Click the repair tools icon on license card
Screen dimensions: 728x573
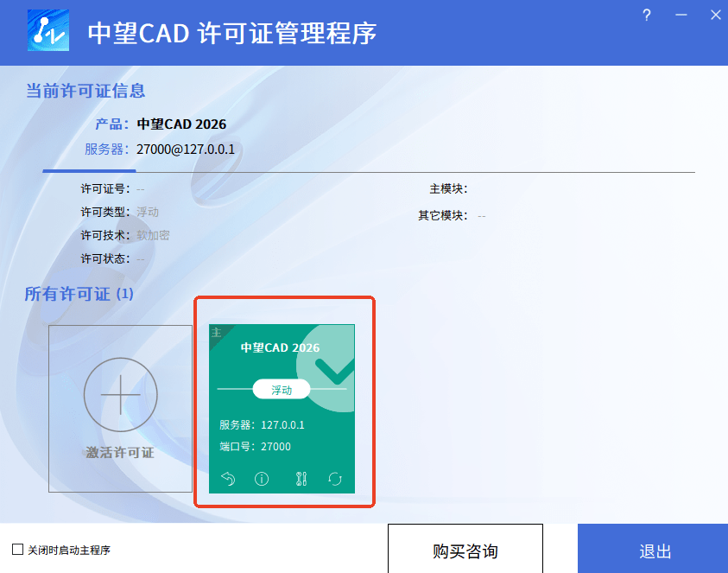pos(300,479)
